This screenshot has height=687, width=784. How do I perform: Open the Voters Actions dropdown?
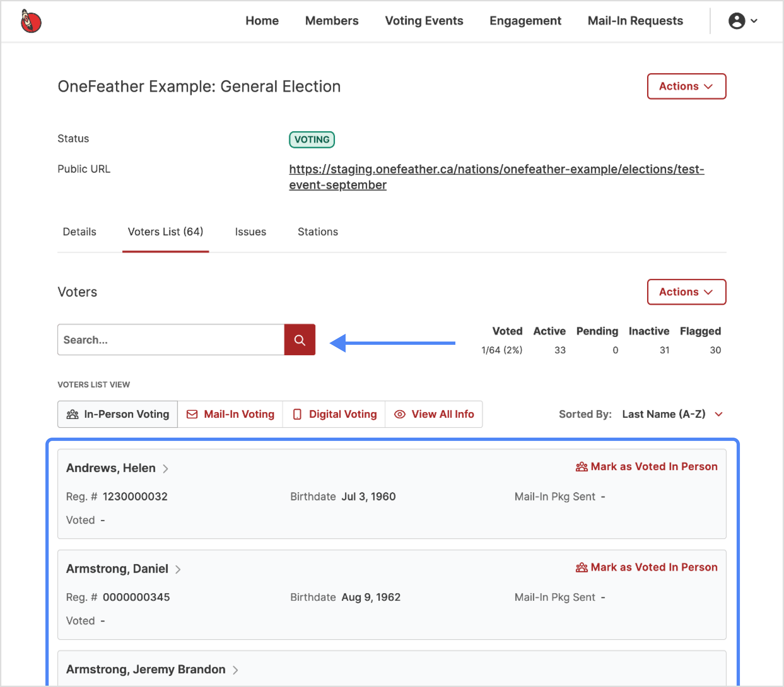(686, 292)
